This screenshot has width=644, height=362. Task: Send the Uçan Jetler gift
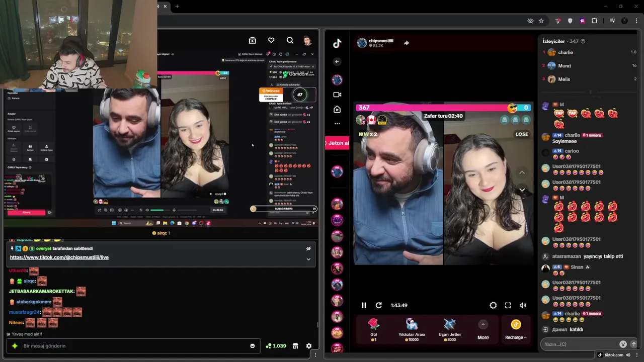click(x=450, y=330)
